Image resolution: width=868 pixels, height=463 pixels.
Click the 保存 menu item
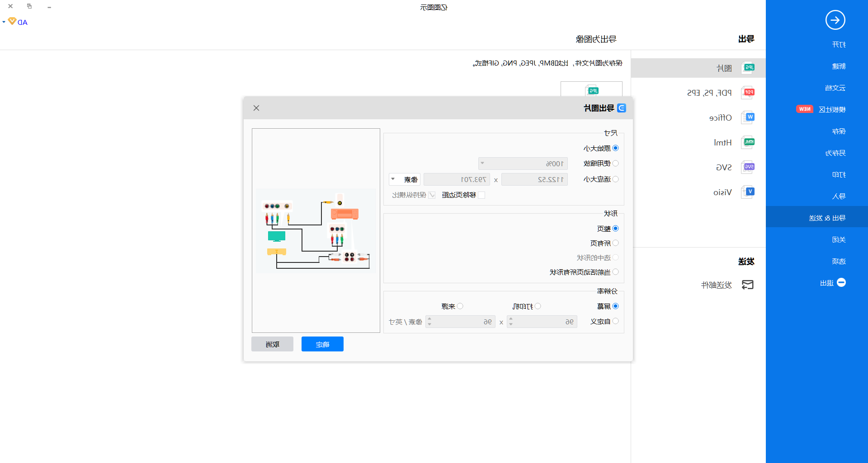[839, 131]
